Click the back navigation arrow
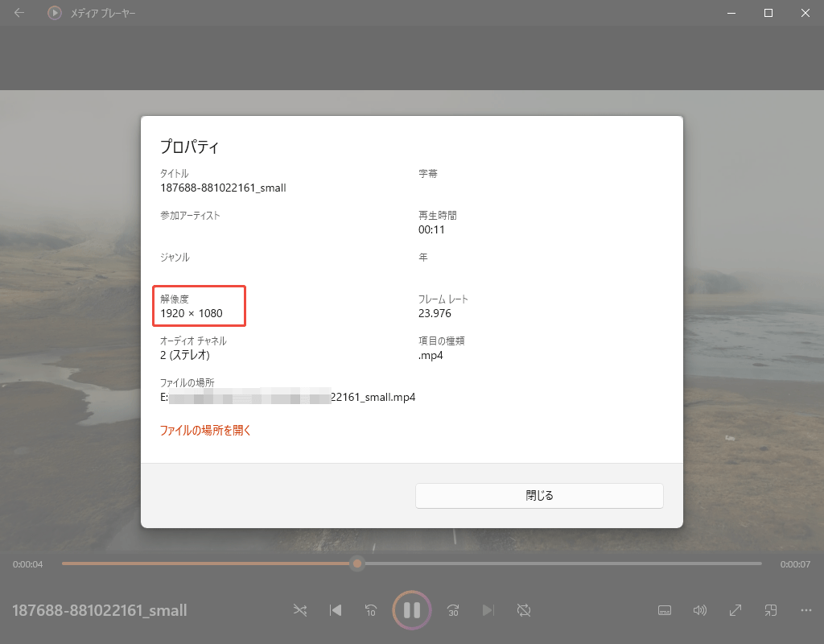Viewport: 824px width, 644px height. pos(18,13)
